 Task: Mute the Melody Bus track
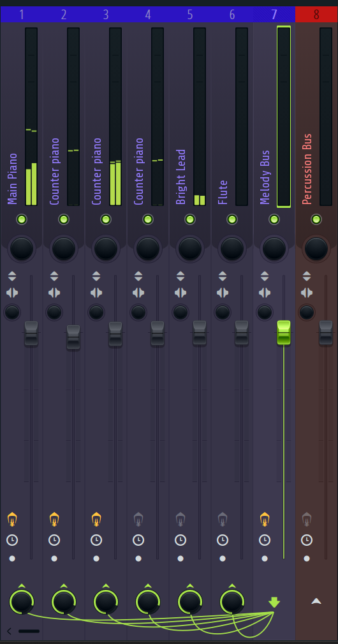(274, 219)
